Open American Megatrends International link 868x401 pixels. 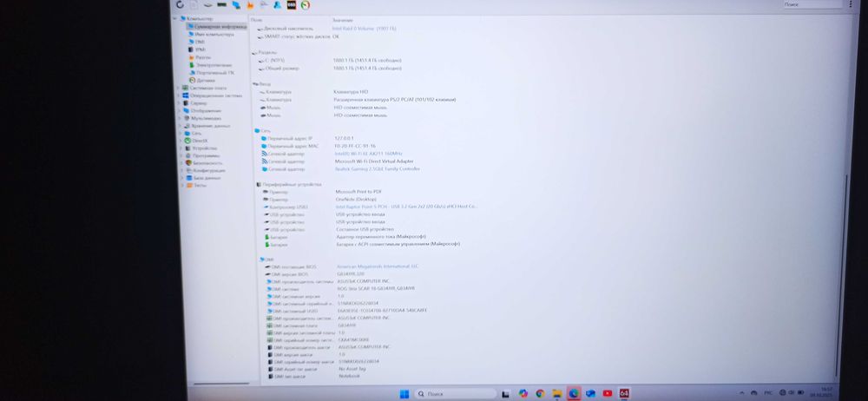(x=378, y=266)
